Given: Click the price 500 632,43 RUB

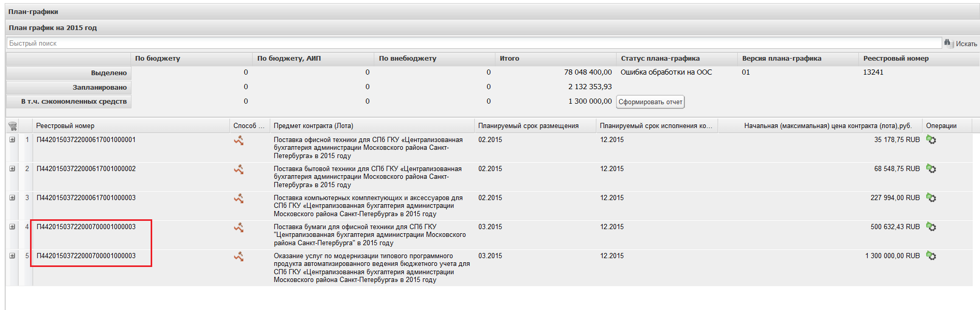Looking at the screenshot, I should click(895, 227).
